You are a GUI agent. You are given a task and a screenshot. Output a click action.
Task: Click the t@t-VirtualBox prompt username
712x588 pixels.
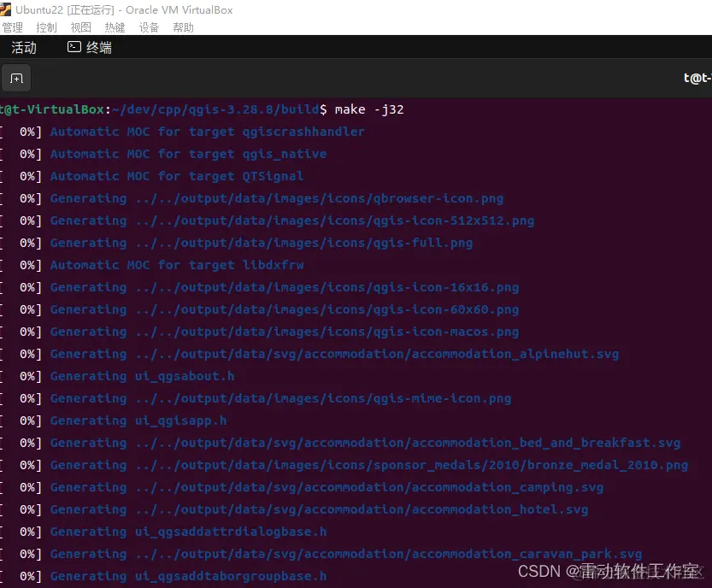[52, 109]
